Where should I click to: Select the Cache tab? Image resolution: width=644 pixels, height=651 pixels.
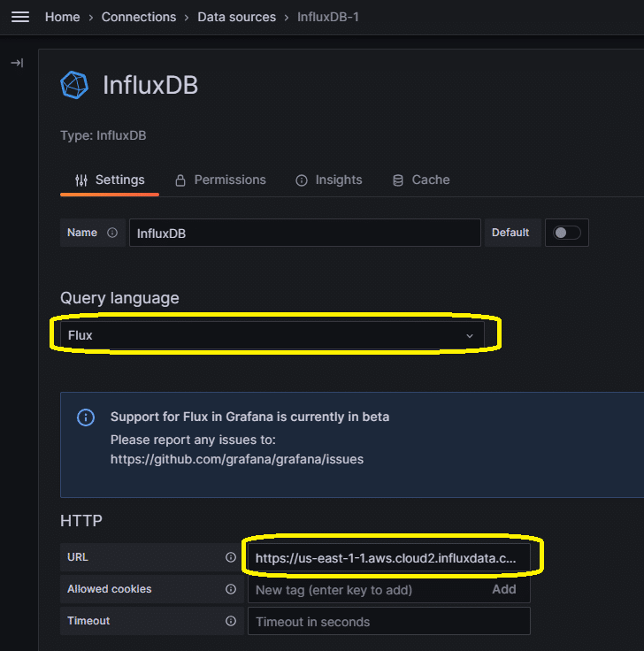pos(421,180)
